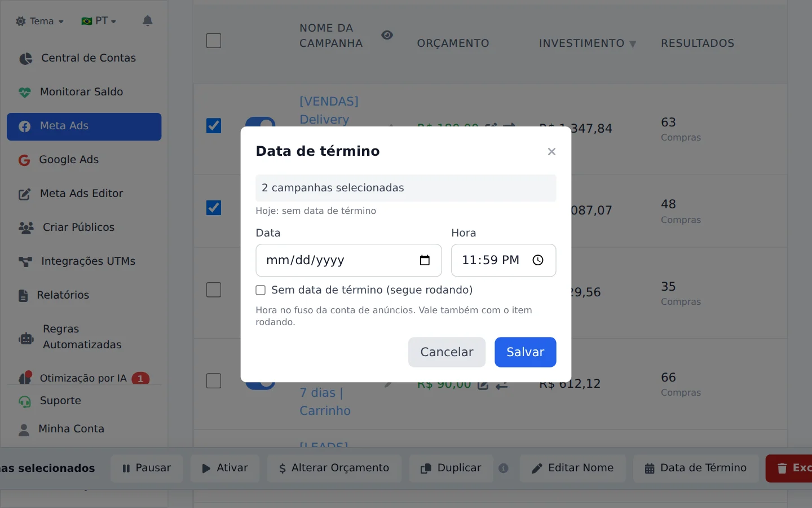
Task: Click the Meta Ads Editor pencil icon
Action: click(x=24, y=194)
